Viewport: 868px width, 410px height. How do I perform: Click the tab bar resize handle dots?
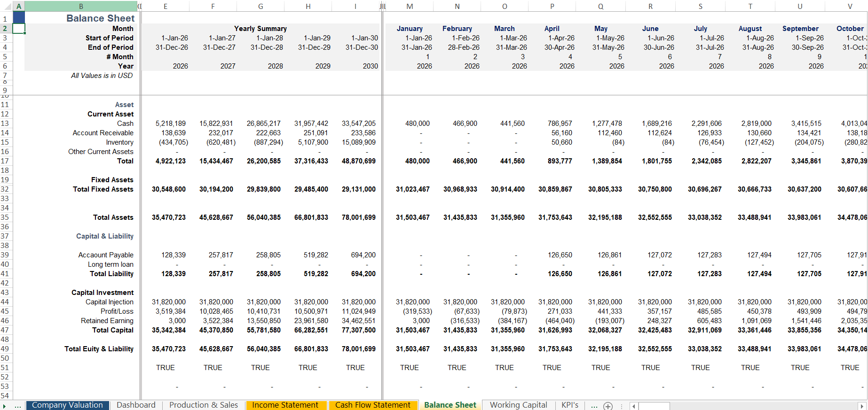coord(622,406)
